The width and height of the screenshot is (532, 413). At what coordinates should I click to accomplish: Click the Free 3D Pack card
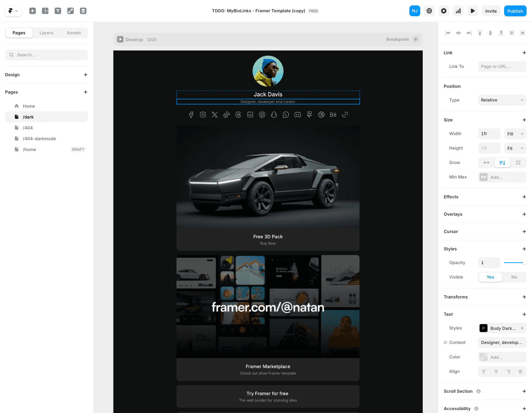[x=268, y=188]
